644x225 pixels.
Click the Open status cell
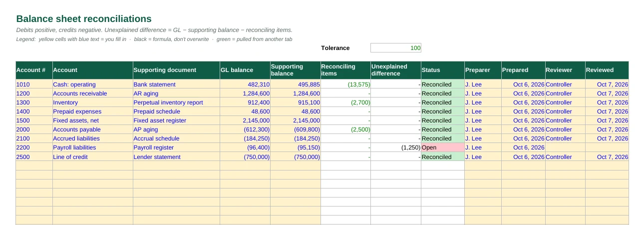pos(443,147)
